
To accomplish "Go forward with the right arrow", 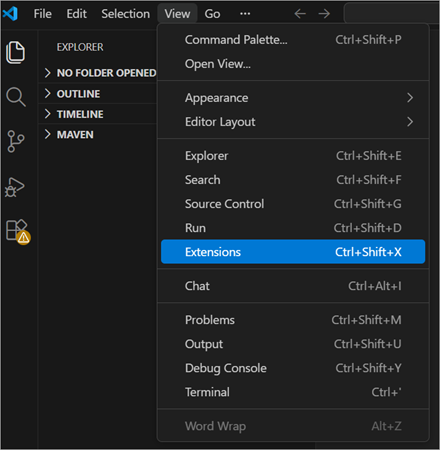I will [x=324, y=14].
